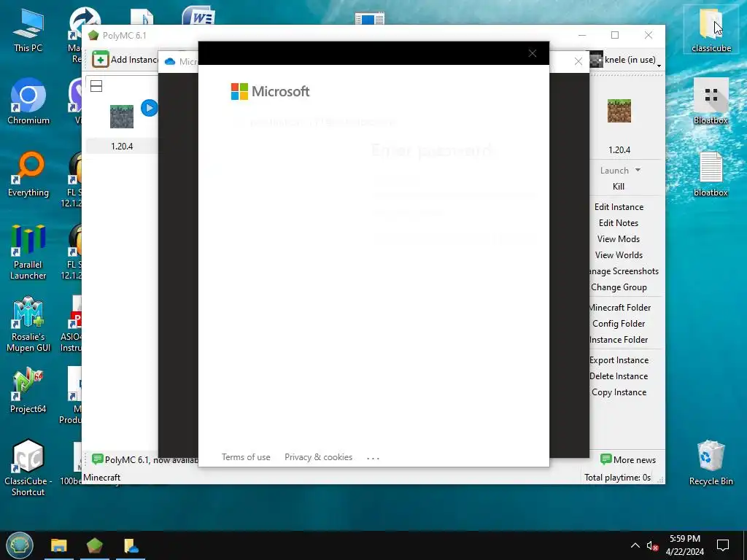Open Config Folder
Image resolution: width=747 pixels, height=560 pixels.
click(619, 324)
